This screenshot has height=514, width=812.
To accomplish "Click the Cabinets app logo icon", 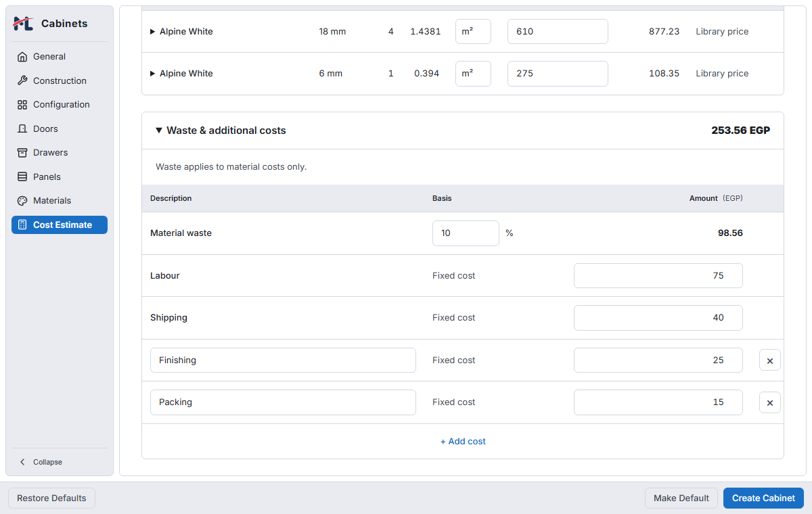I will [x=23, y=24].
